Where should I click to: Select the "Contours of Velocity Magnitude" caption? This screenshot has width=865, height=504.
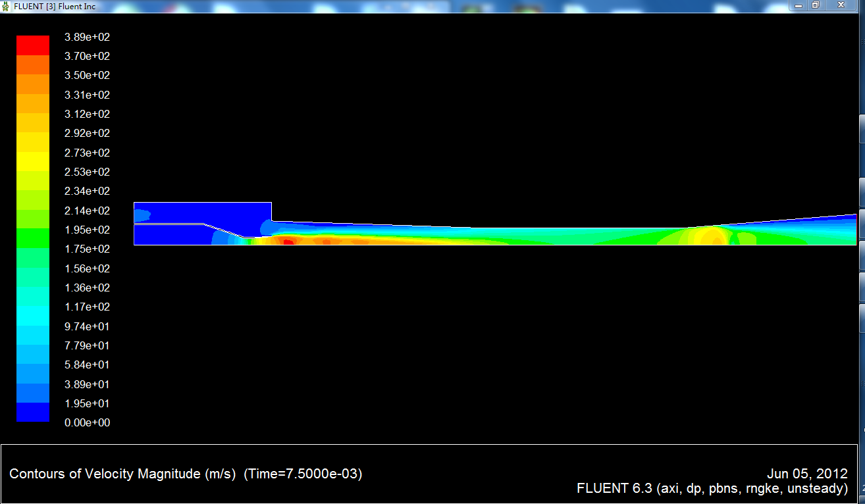coord(122,474)
